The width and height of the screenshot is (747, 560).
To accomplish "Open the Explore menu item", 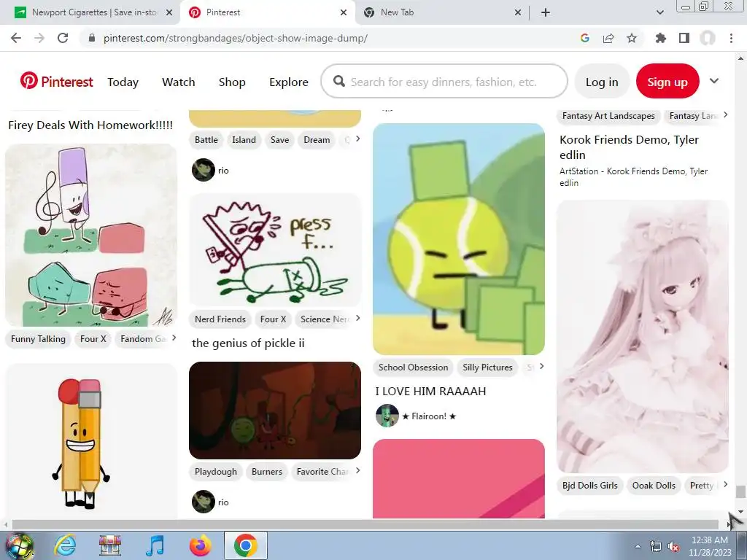I will pos(289,82).
